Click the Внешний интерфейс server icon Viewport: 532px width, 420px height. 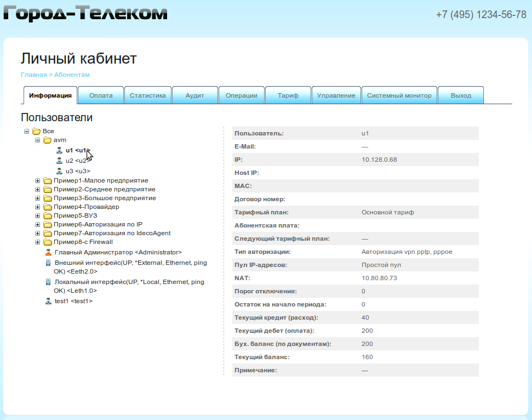click(48, 263)
